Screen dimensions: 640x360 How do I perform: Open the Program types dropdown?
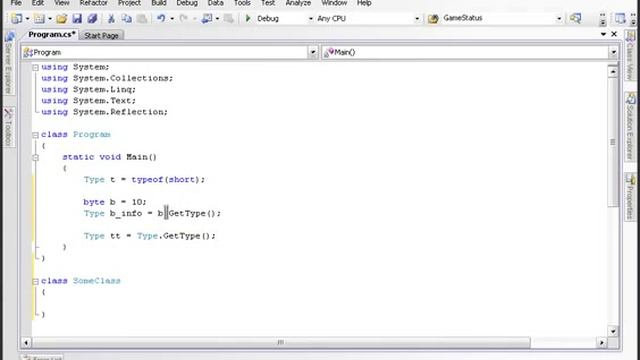click(313, 52)
